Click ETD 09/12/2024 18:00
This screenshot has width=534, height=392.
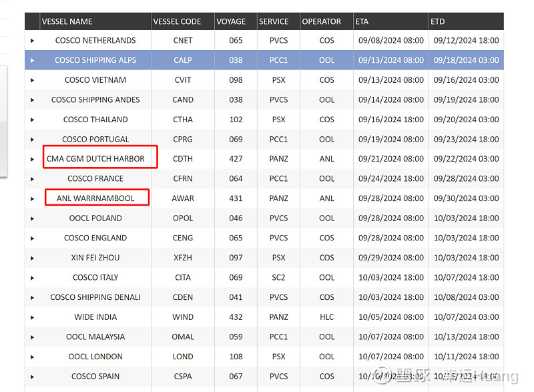pos(466,41)
